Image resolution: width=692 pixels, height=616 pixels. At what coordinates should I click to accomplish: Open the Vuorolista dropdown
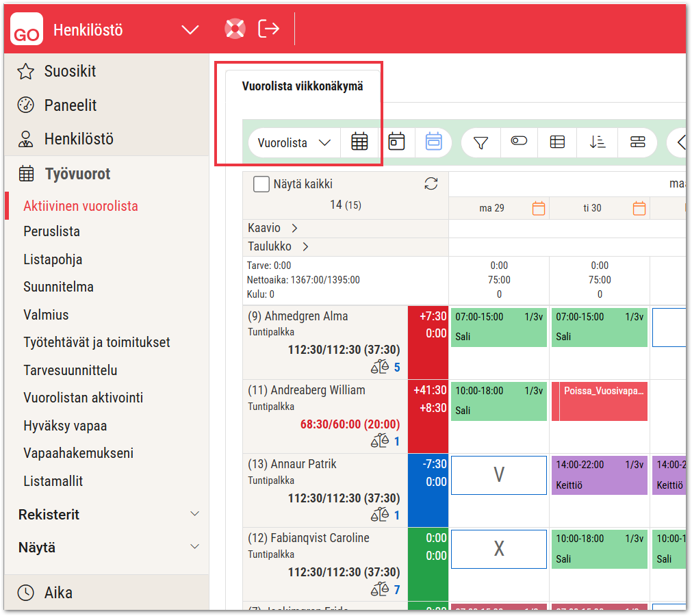294,142
